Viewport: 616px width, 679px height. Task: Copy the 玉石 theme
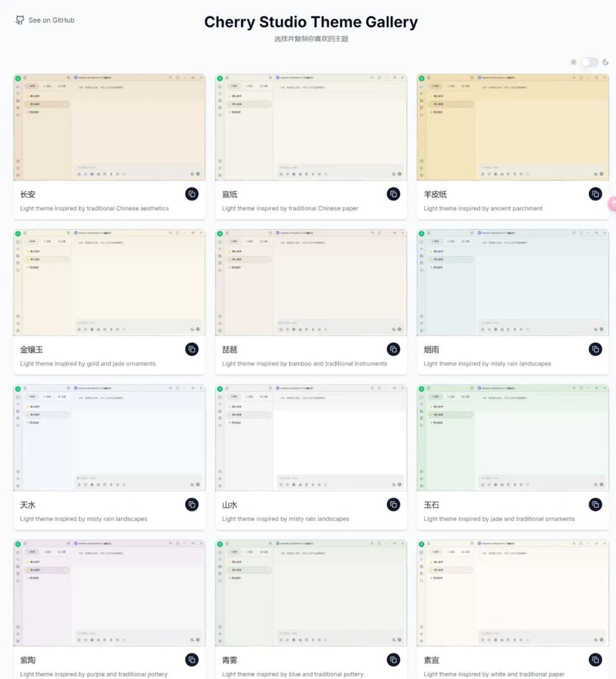[595, 504]
